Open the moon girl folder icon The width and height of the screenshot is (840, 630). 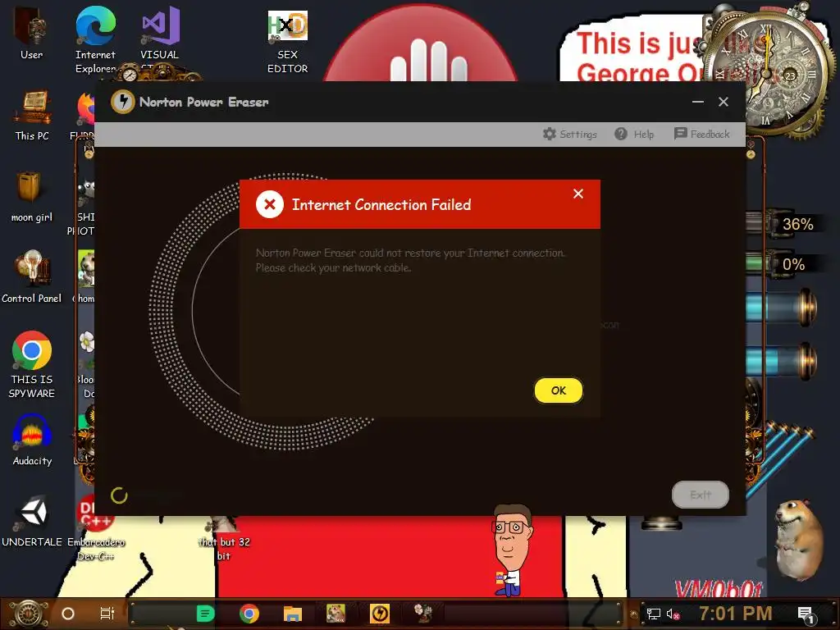[x=32, y=197]
